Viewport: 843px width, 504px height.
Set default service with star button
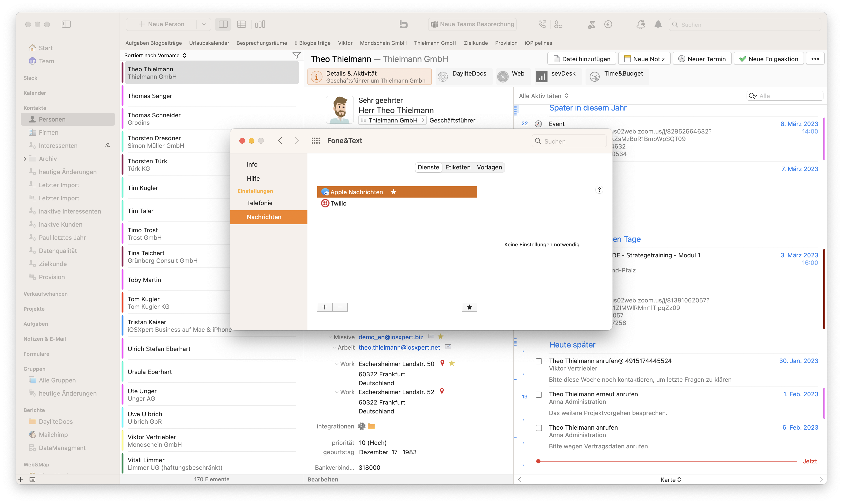coord(469,307)
